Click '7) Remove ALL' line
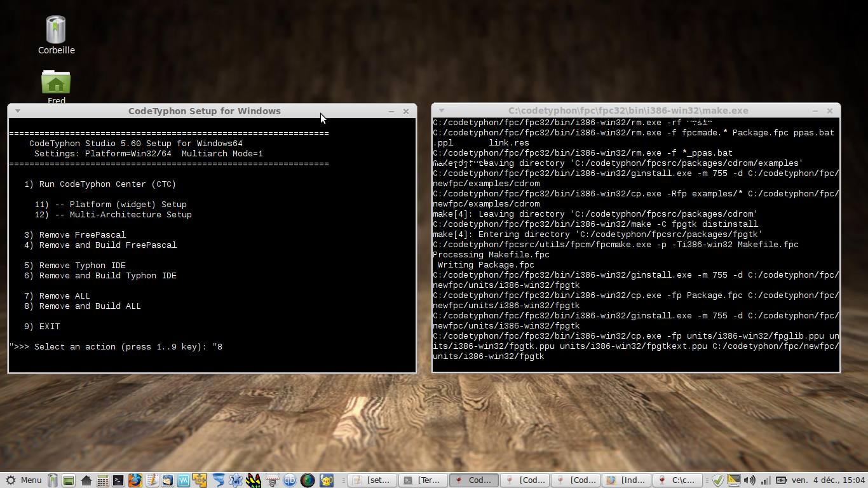Image resolution: width=868 pixels, height=488 pixels. click(57, 296)
